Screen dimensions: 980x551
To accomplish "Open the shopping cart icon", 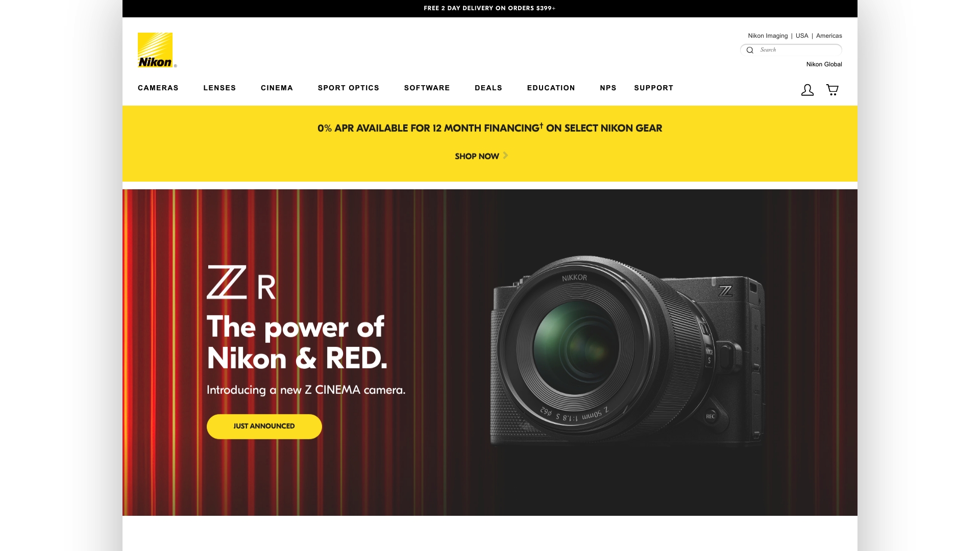I will 832,90.
